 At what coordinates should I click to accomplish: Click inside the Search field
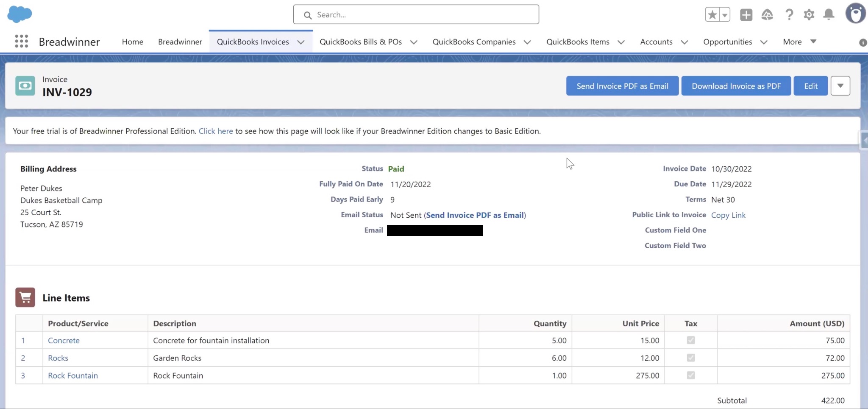pyautogui.click(x=415, y=14)
